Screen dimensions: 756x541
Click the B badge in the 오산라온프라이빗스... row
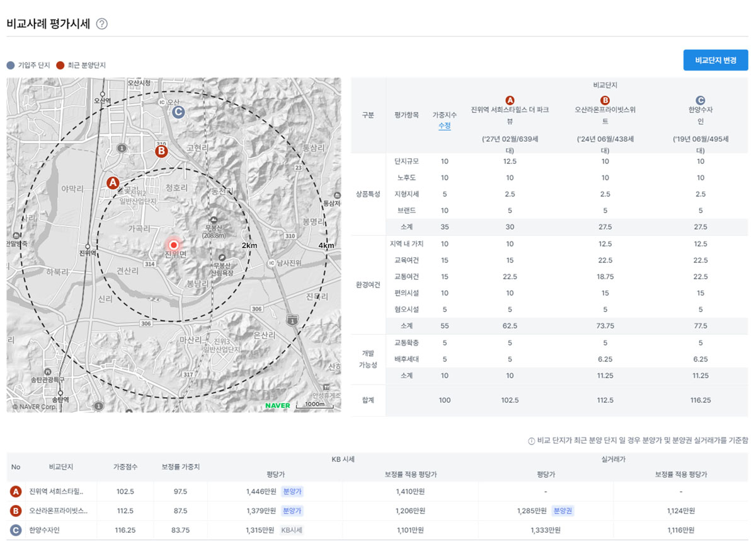(16, 511)
